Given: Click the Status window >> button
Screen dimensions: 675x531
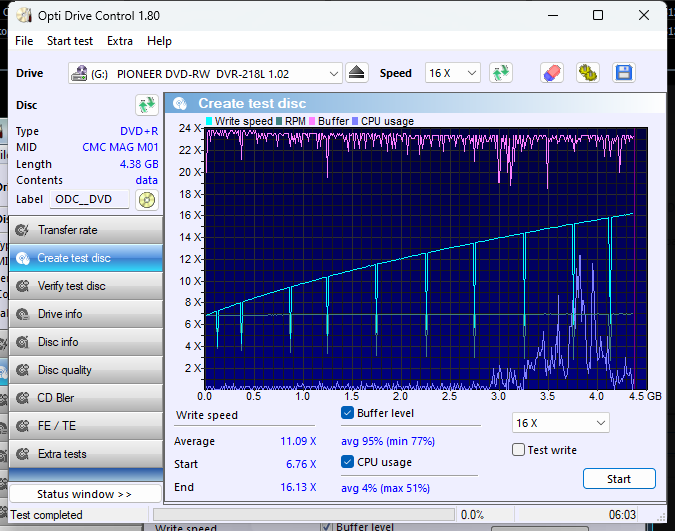Looking at the screenshot, I should pos(85,494).
